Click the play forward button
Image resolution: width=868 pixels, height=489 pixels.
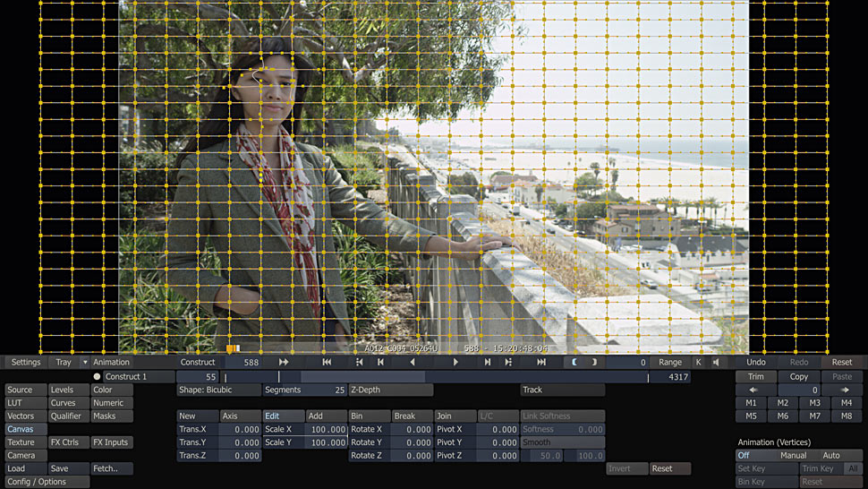455,363
